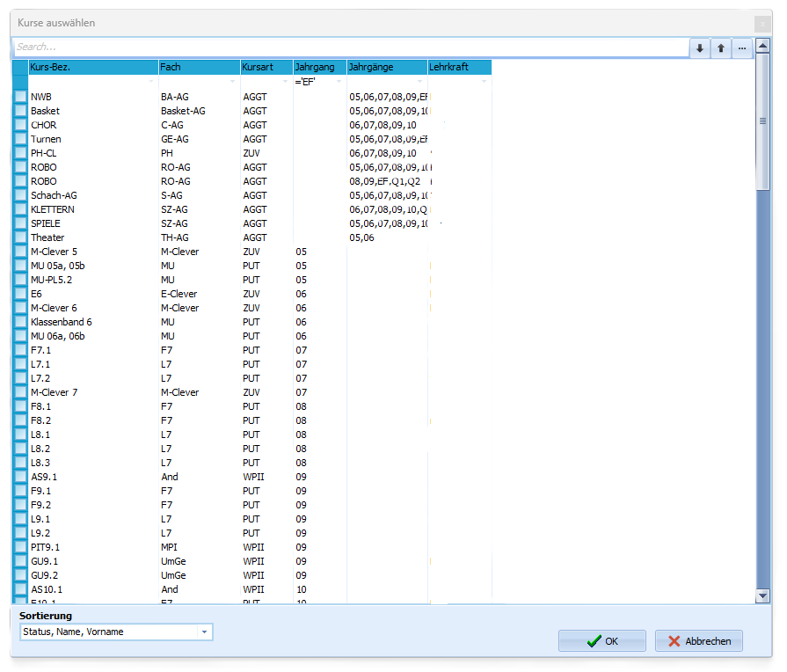Image resolution: width=787 pixels, height=672 pixels.
Task: Click the scrollbar down arrow
Action: point(762,595)
